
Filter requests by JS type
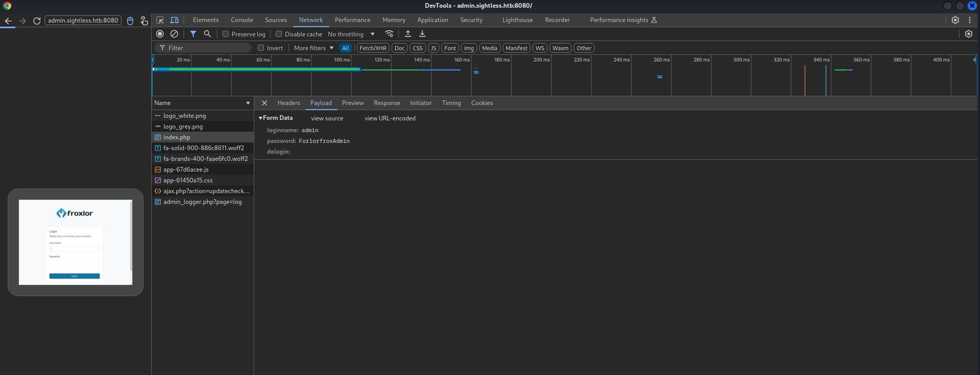[434, 48]
